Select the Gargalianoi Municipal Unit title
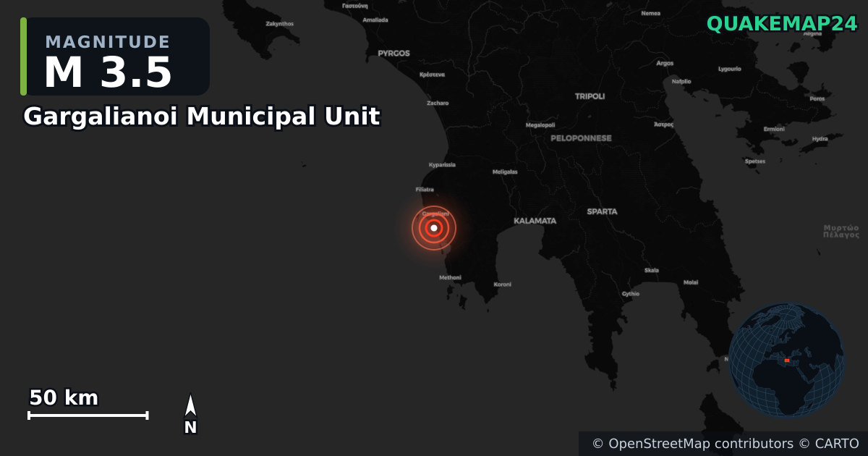Viewport: 868px width, 456px height. pos(202,116)
